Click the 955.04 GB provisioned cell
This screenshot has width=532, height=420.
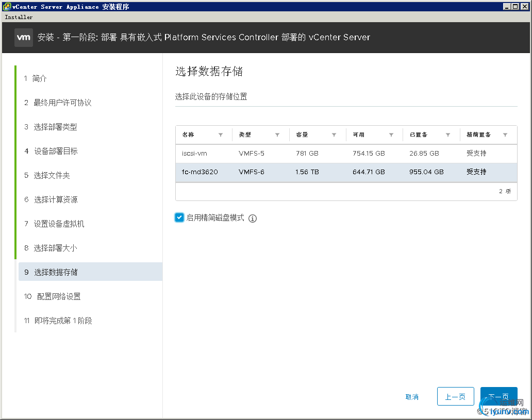426,172
